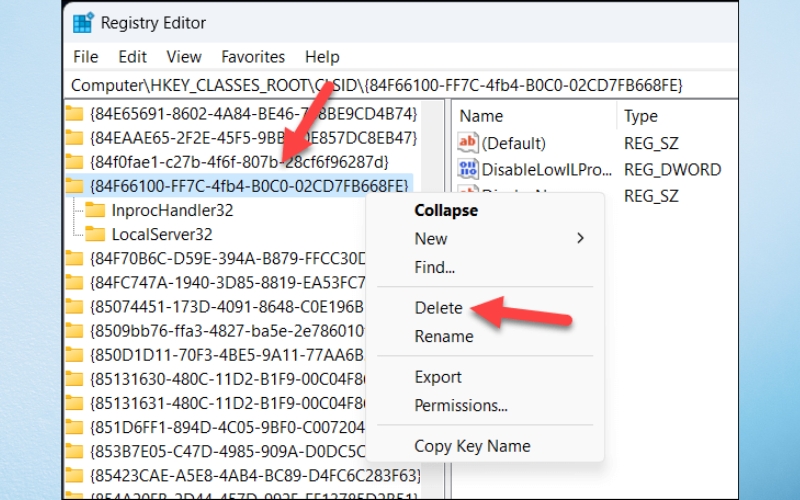
Task: Click the Registry Editor app icon
Action: (83, 23)
